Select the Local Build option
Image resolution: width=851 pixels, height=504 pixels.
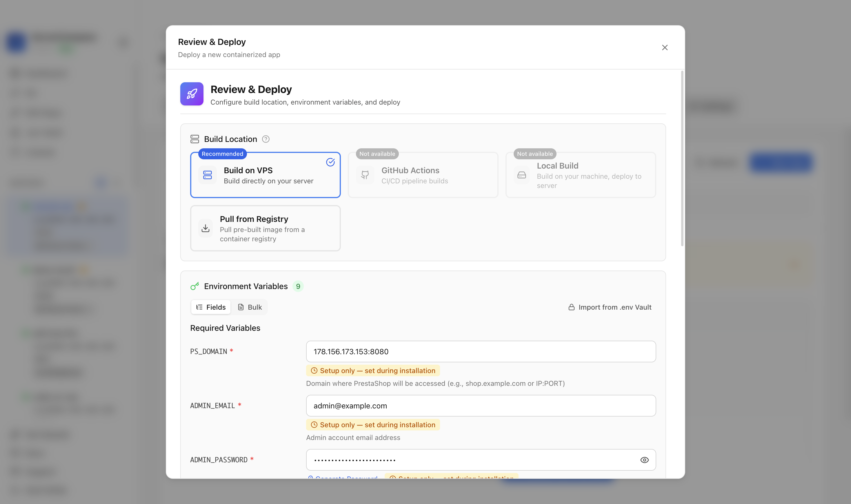click(x=581, y=175)
